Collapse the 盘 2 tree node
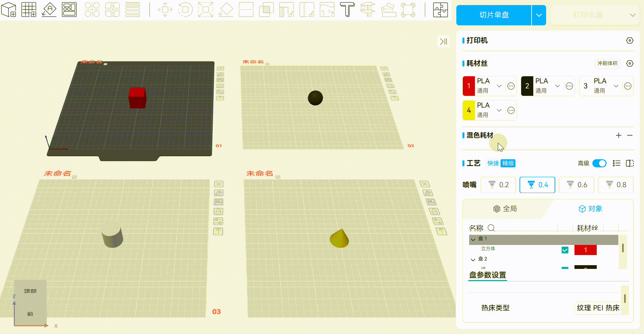 473,259
